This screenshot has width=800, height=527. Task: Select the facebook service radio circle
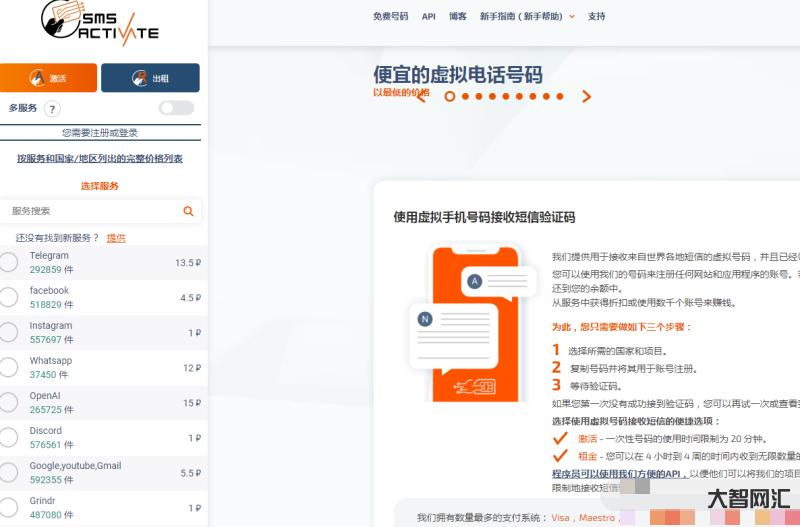coord(9,298)
